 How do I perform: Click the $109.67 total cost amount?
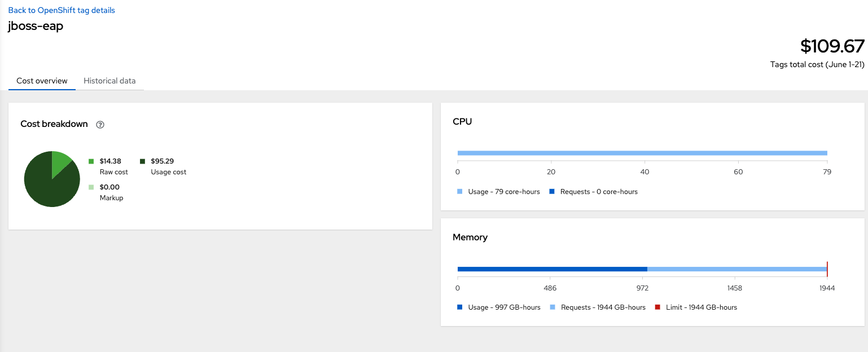(x=832, y=46)
